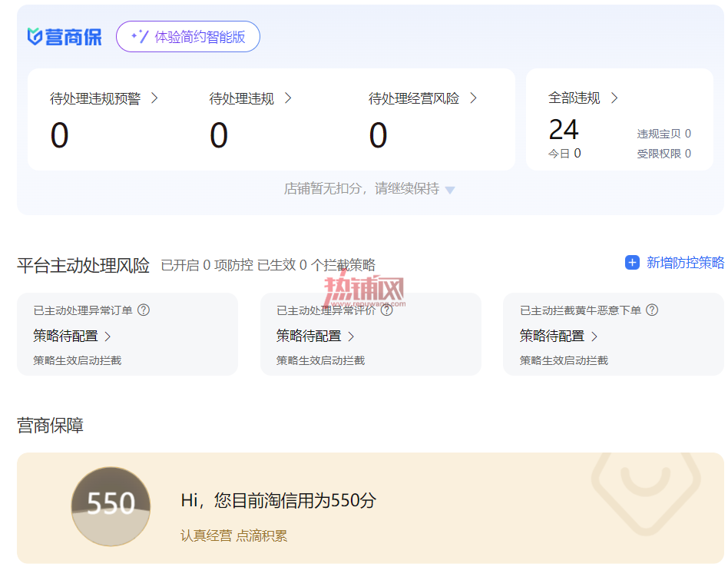Click help icon beside 已主动拦截黄牛恶意下单
Screen dimensions: 728x577
pyautogui.click(x=652, y=310)
